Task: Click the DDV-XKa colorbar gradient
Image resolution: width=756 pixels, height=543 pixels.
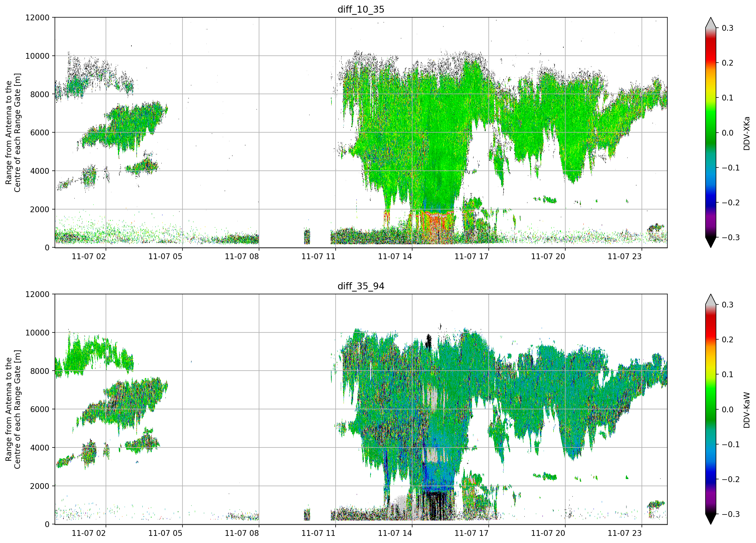Action: click(x=711, y=132)
